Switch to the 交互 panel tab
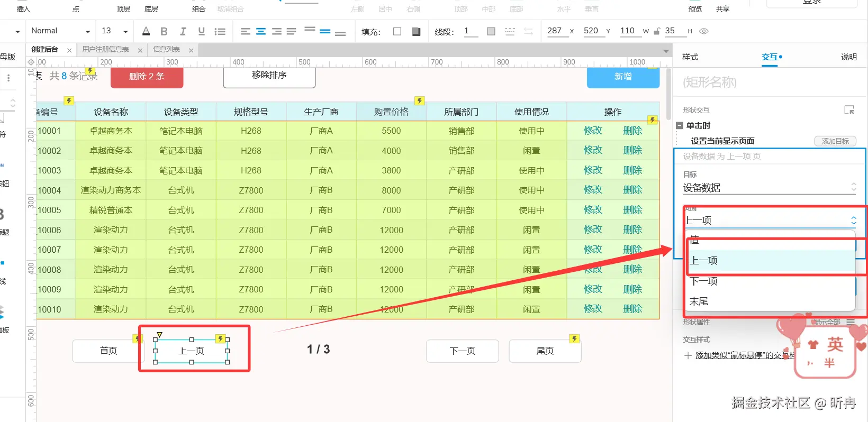This screenshot has height=422, width=868. [770, 57]
